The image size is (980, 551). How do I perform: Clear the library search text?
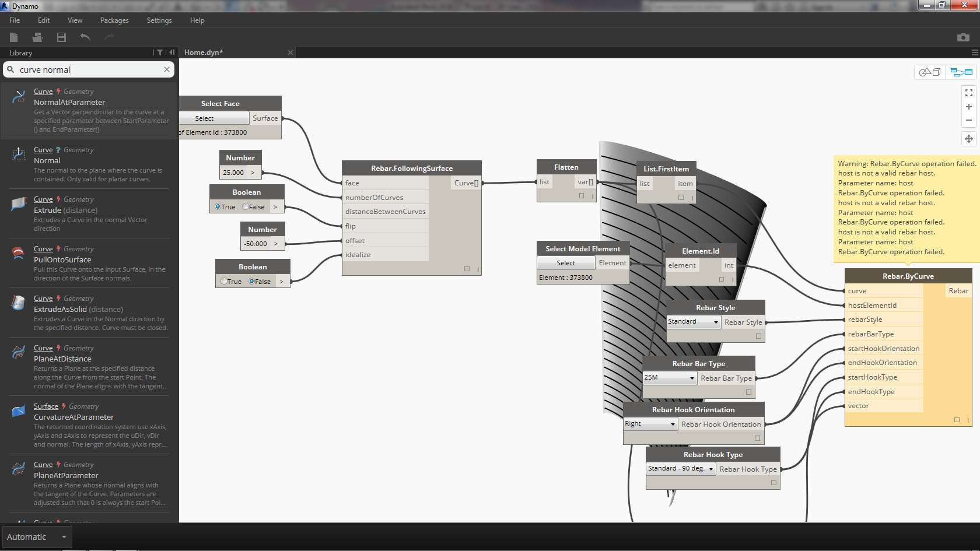coord(167,69)
